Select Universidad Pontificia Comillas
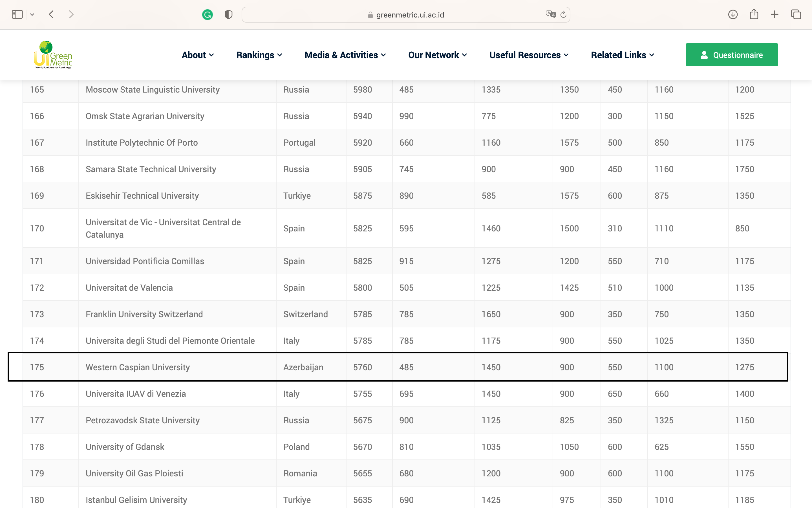The image size is (812, 508). [145, 261]
